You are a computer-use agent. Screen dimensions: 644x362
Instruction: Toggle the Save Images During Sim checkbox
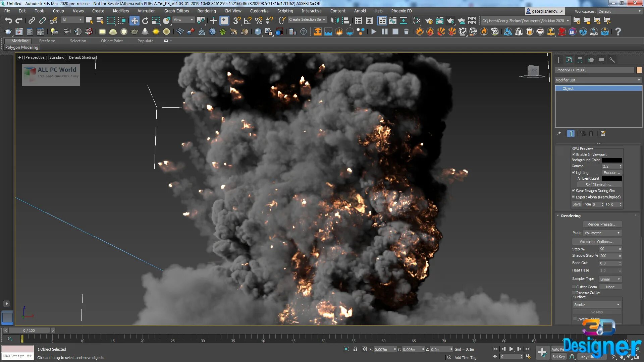(x=574, y=191)
